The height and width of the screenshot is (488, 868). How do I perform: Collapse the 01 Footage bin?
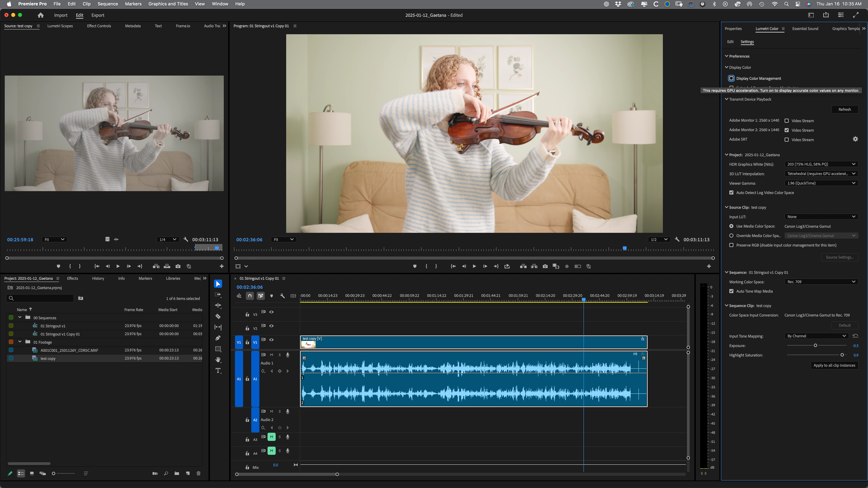coord(20,342)
